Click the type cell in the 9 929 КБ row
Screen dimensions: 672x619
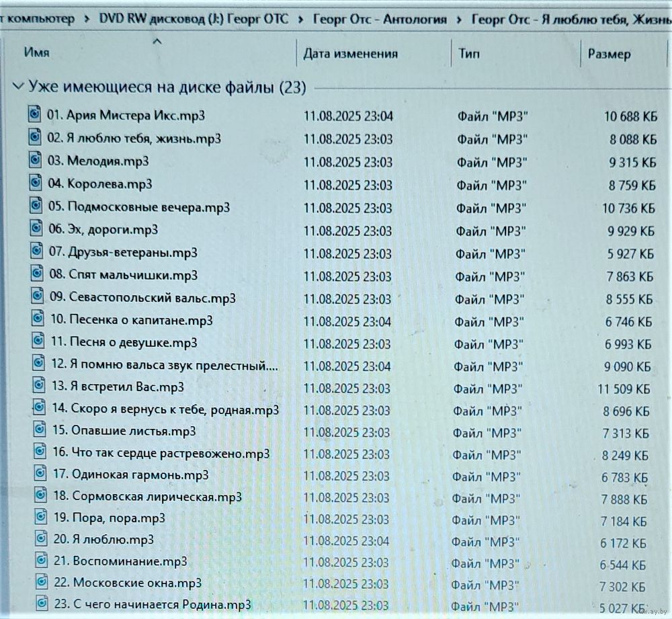click(491, 231)
